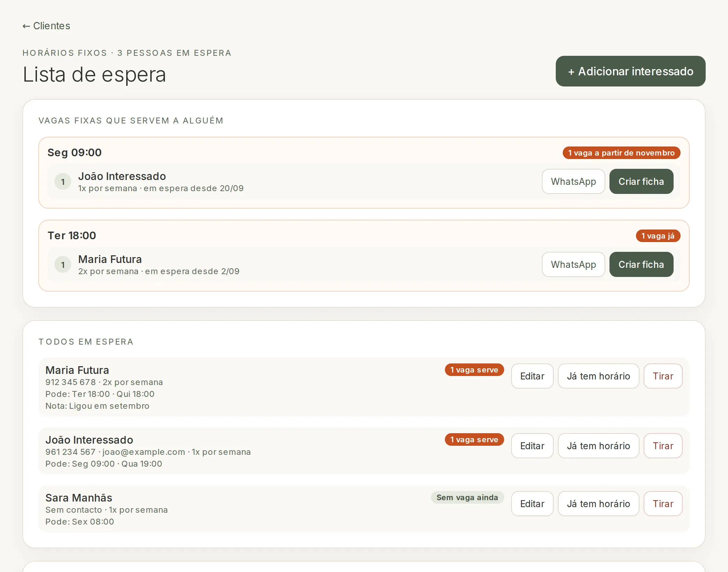The image size is (728, 572).
Task: Click position number 1 beside Maria Futura
Action: pos(63,264)
